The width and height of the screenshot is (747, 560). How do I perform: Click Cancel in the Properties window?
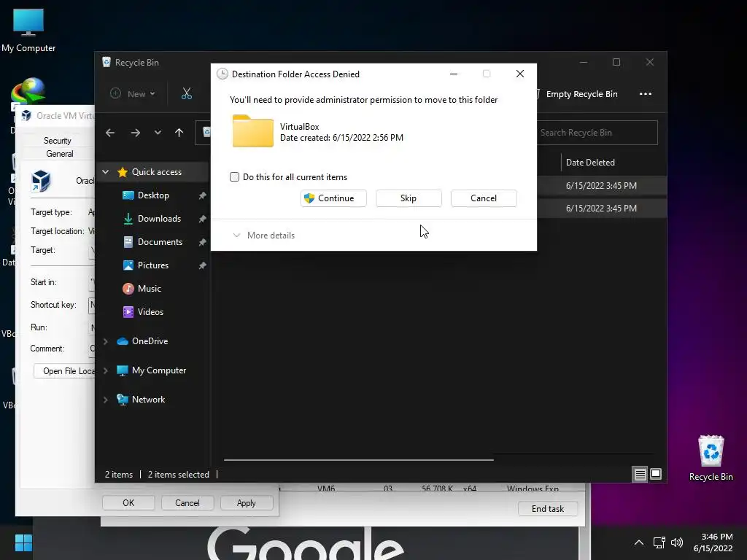(187, 503)
